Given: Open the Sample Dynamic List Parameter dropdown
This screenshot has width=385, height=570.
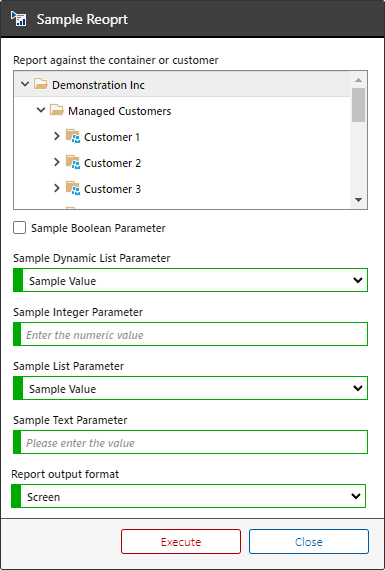Looking at the screenshot, I should click(x=191, y=280).
